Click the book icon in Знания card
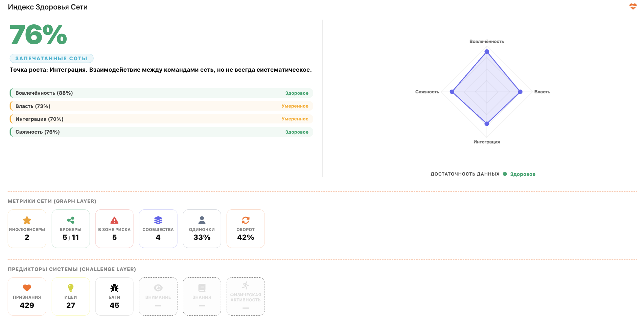Screen dimensions: 644x320 (202, 288)
